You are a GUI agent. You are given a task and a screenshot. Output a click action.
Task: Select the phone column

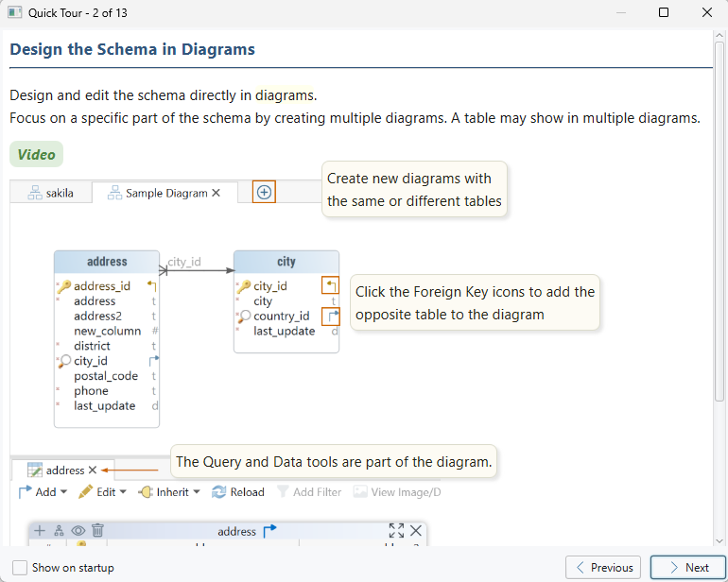point(91,391)
